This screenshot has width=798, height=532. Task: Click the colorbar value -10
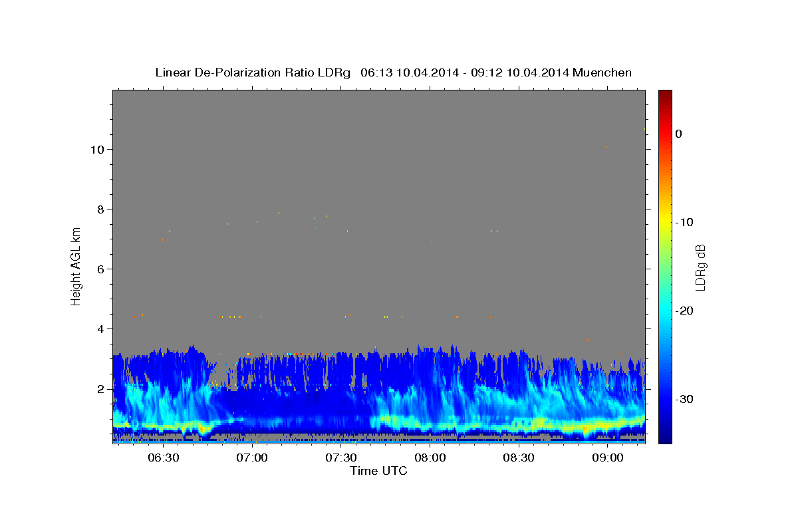(685, 222)
